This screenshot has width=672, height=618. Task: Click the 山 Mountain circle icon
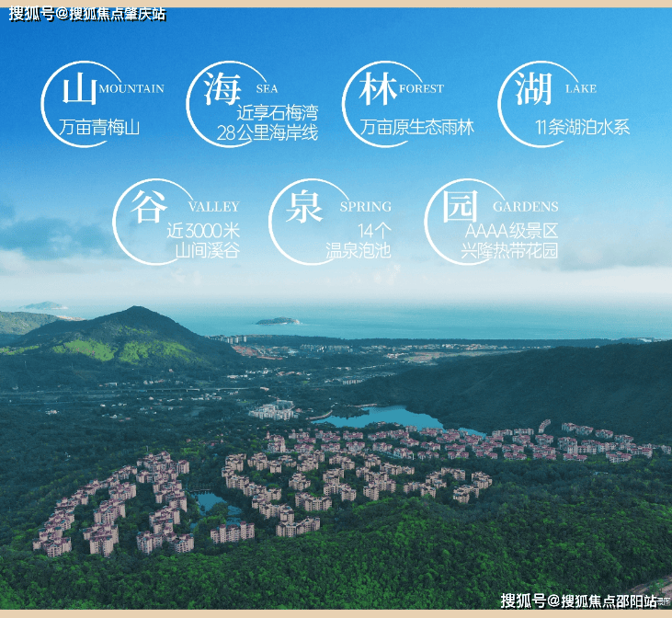point(80,89)
